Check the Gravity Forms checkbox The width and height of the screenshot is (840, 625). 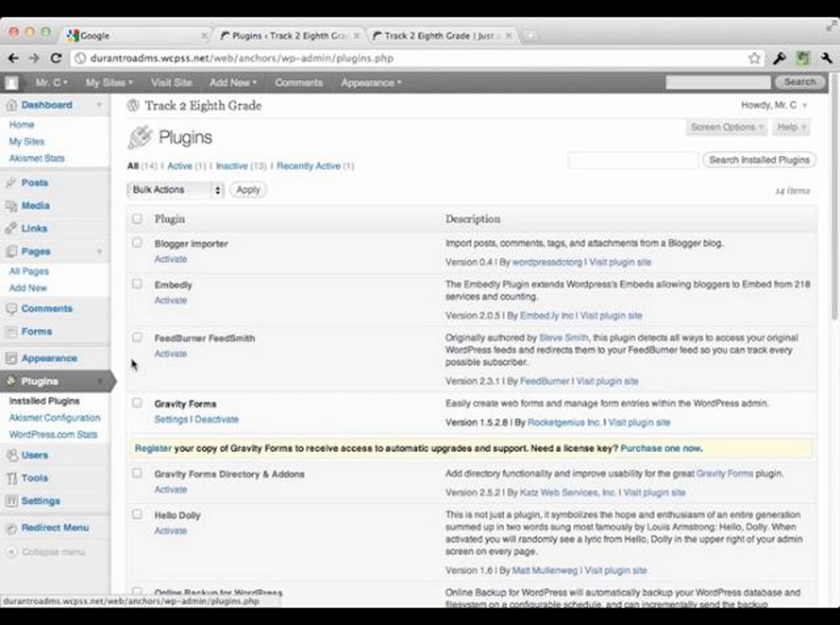137,403
